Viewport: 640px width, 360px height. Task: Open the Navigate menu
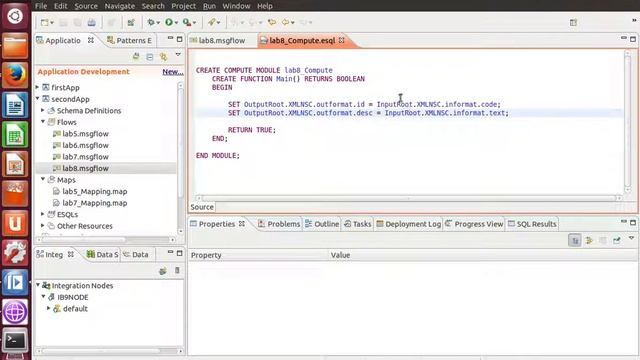(x=120, y=6)
